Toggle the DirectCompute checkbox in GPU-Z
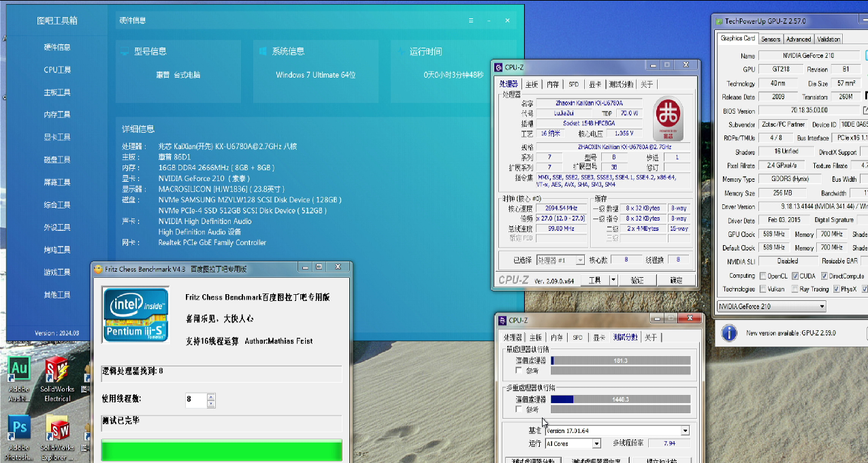Viewport: 868px width, 463px height. coord(824,276)
